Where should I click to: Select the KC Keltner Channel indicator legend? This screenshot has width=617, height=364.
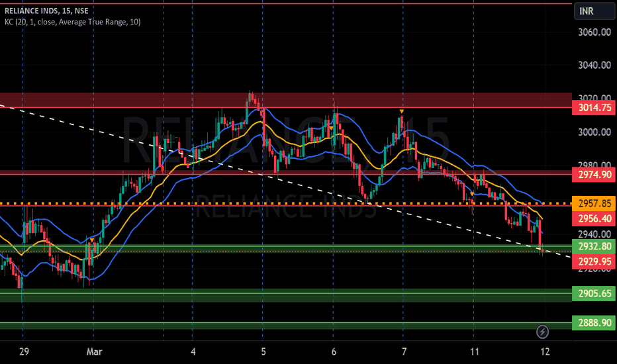[72, 22]
